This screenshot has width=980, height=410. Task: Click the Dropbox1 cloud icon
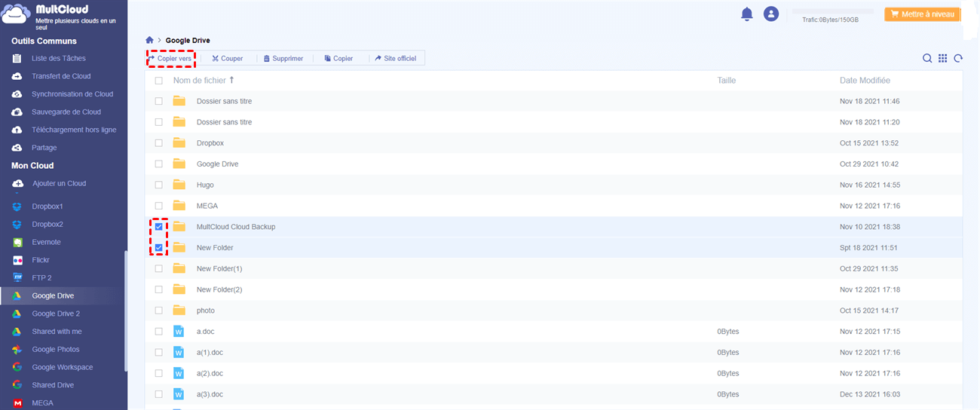pos(17,207)
